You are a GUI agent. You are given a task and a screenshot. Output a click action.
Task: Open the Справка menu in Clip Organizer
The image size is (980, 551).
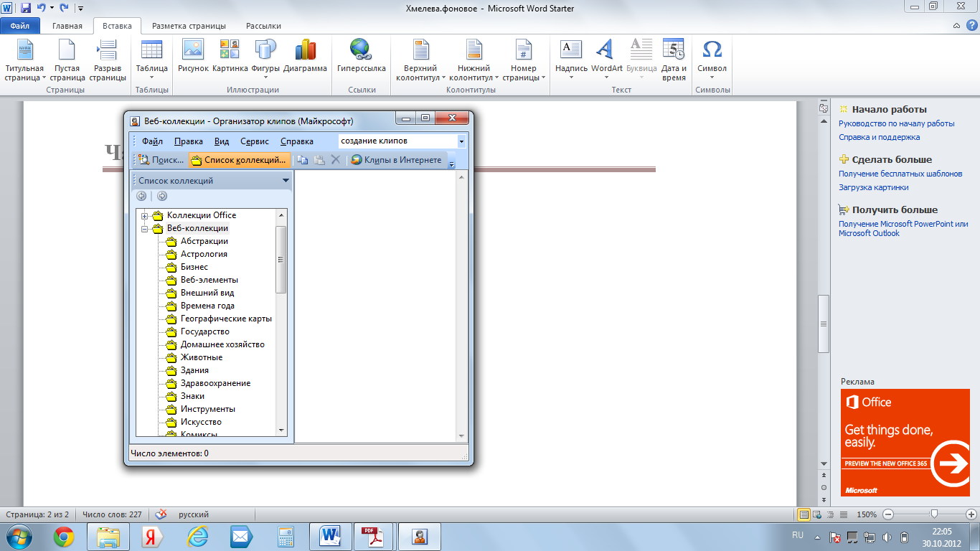point(297,141)
